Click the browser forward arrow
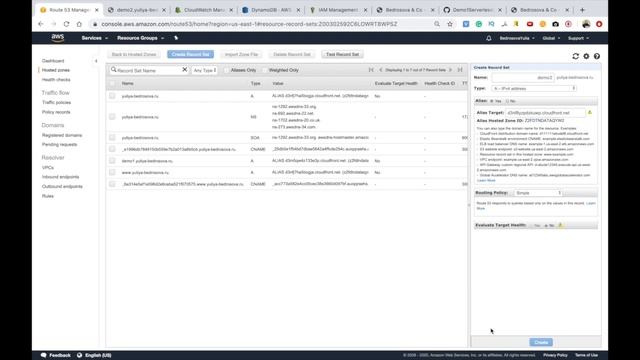The height and width of the screenshot is (360, 640). pyautogui.click(x=53, y=24)
